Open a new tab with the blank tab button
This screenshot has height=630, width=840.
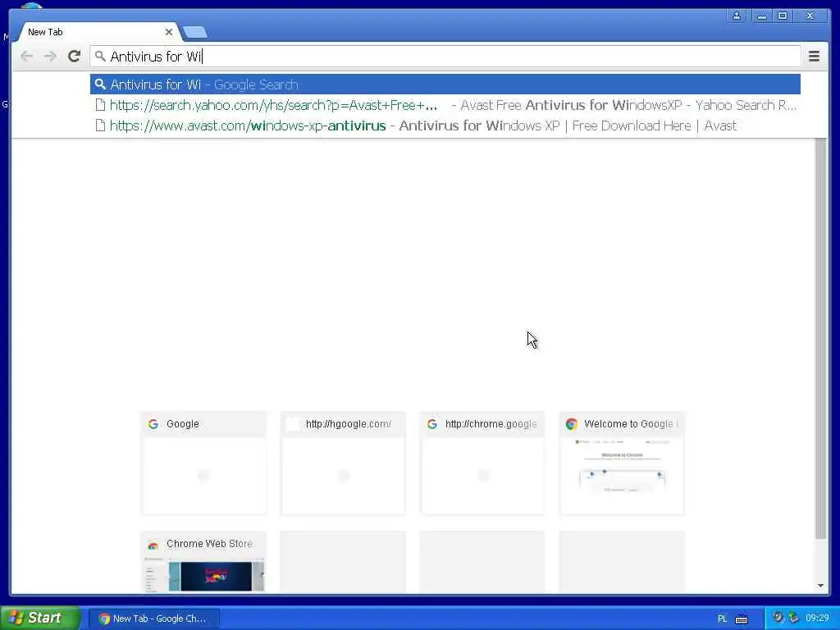(x=195, y=33)
